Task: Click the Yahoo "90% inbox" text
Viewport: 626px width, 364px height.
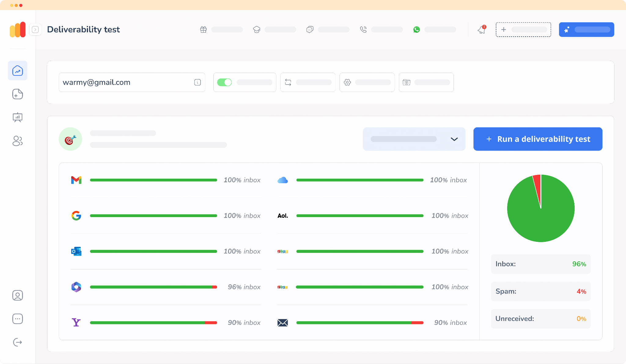Action: (x=244, y=323)
